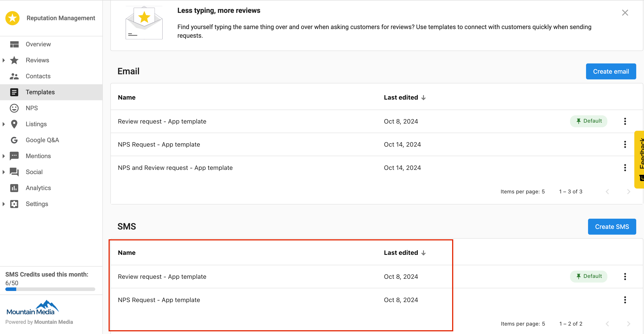Open the Mentions speech bubble icon
644x334 pixels.
[14, 156]
